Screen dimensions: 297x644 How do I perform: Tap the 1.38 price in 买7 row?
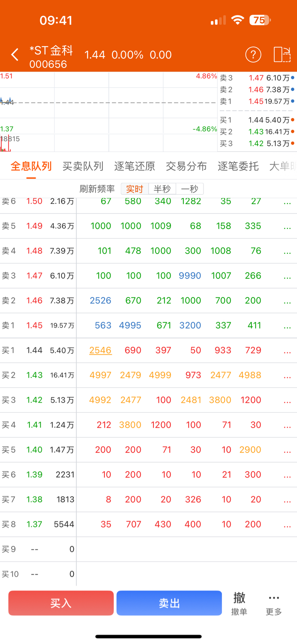(34, 499)
